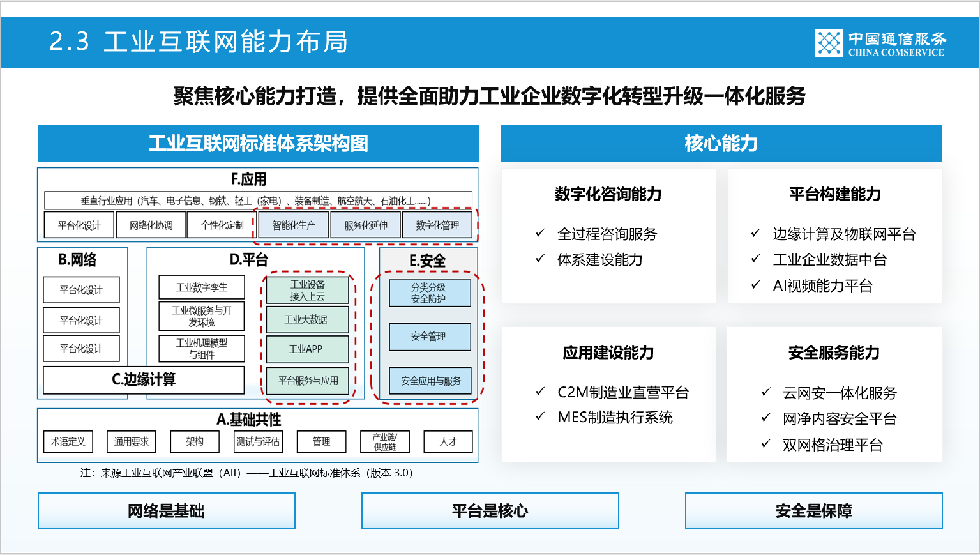Select the 架构 box
The height and width of the screenshot is (555, 980).
[195, 441]
